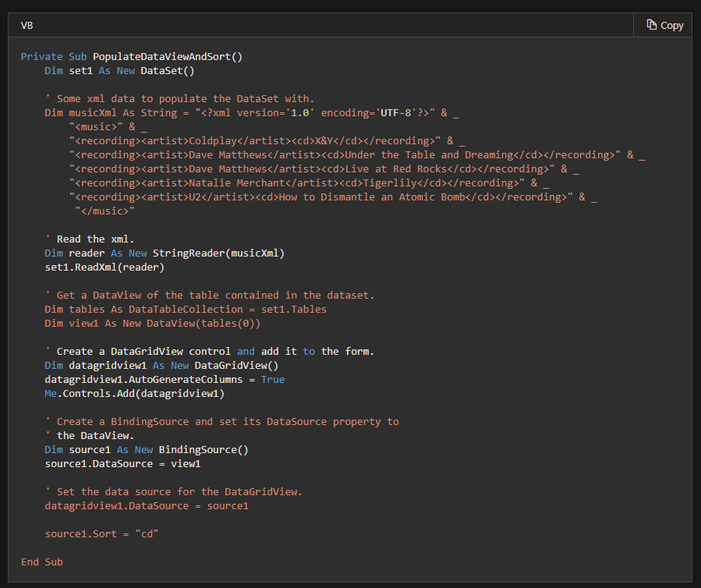
Task: Click the Copy button to copy code
Action: coord(664,25)
